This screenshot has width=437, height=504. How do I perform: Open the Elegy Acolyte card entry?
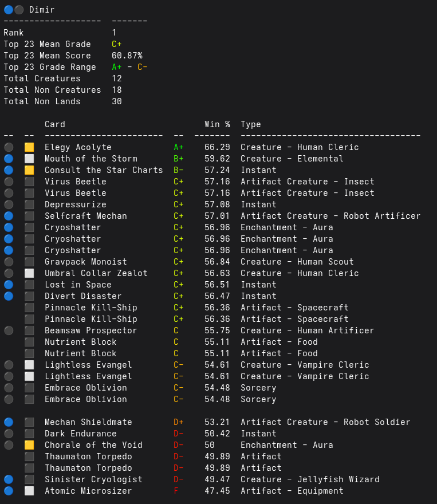click(77, 147)
